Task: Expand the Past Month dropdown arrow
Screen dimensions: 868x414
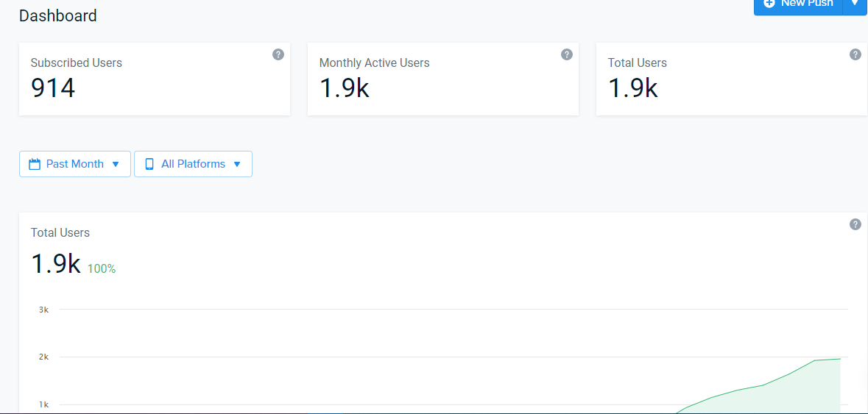Action: [x=116, y=164]
